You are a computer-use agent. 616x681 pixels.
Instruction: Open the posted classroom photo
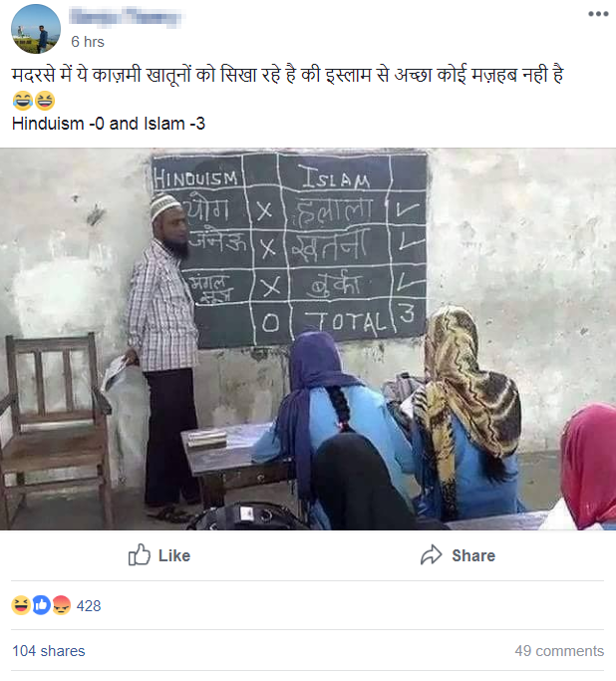click(x=308, y=339)
